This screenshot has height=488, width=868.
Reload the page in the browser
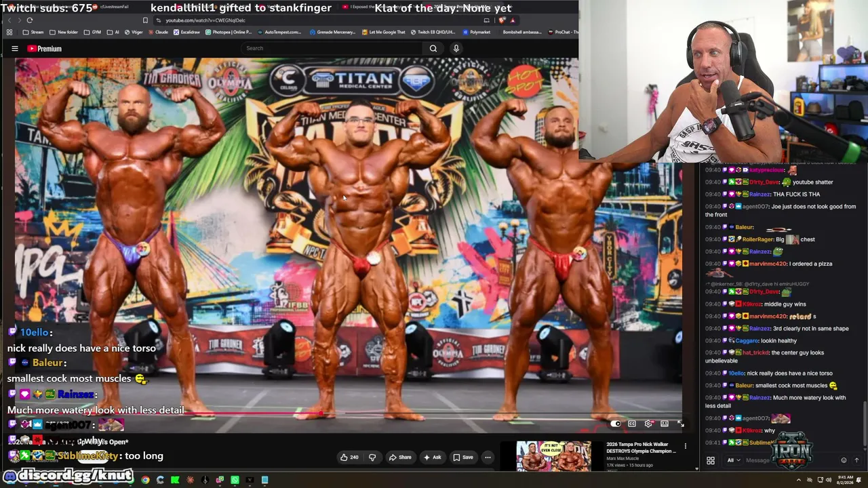(30, 20)
